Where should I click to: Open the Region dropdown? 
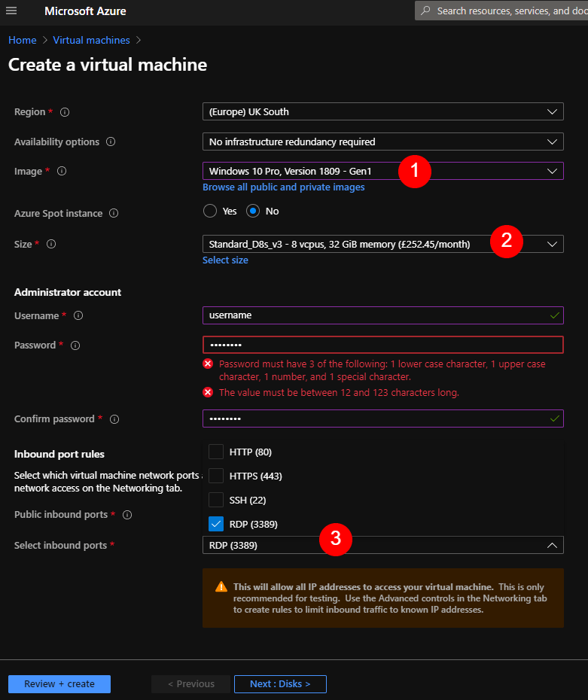(x=383, y=111)
